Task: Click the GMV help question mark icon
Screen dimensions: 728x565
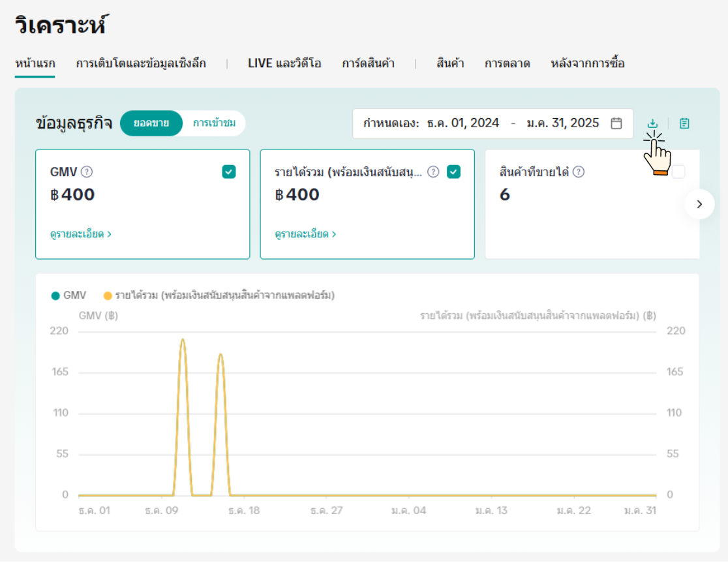Action: pos(87,172)
